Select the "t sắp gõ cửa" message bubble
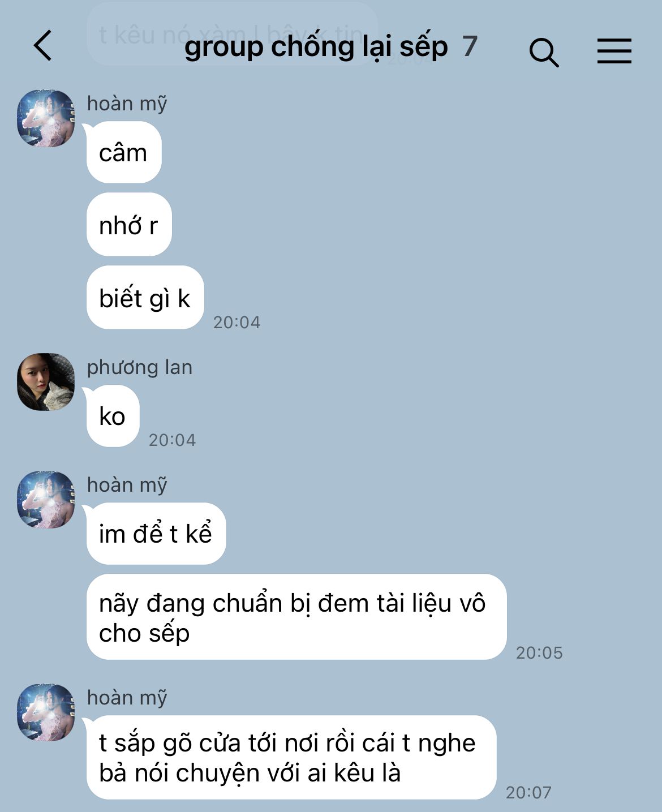Viewport: 662px width, 812px height. coord(291,757)
